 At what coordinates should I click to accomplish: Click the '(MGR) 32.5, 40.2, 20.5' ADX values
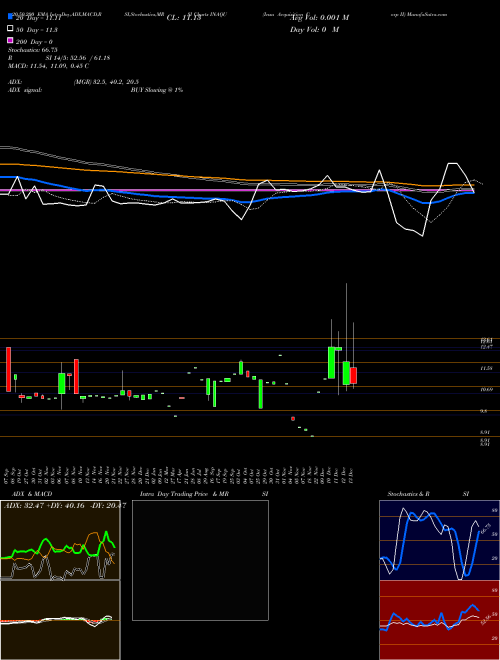click(x=106, y=82)
